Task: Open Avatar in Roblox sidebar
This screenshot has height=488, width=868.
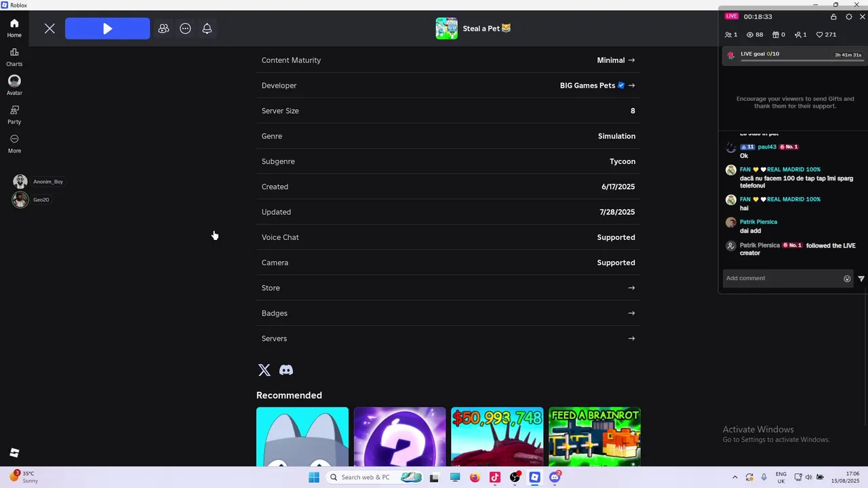Action: pyautogui.click(x=14, y=85)
